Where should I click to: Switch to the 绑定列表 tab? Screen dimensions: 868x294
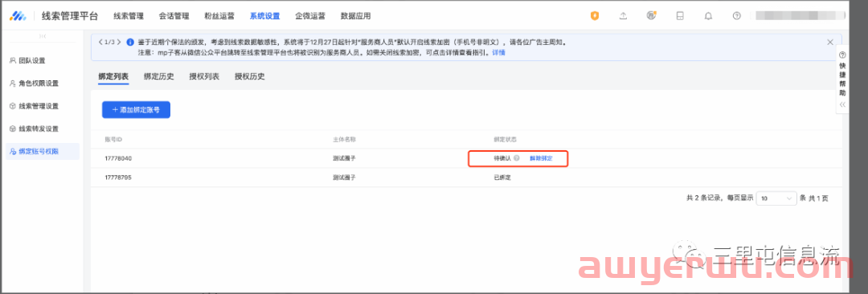[113, 76]
